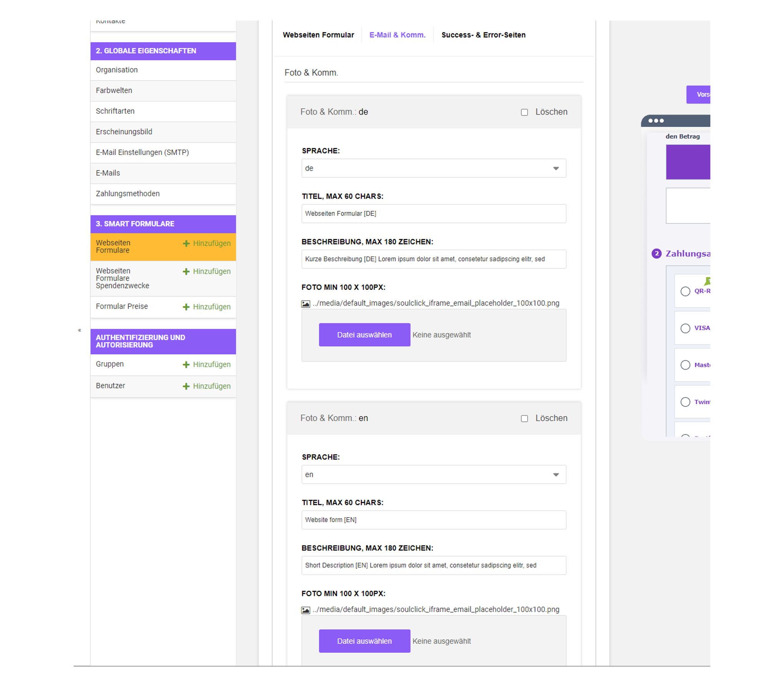
Task: Click the plus icon next to Formular Preise
Action: [x=186, y=307]
